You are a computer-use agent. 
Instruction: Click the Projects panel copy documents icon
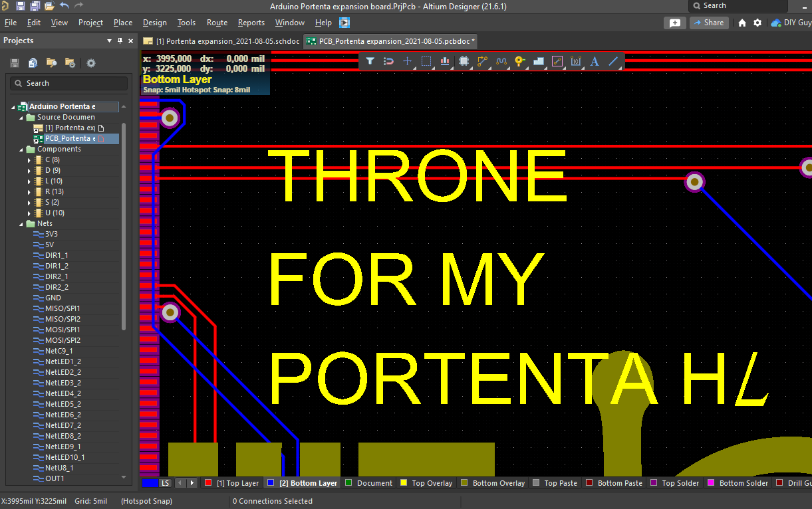[33, 63]
